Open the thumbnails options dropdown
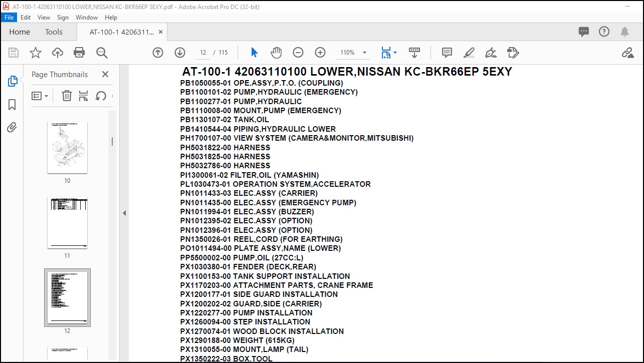Image resolution: width=644 pixels, height=363 pixels. pyautogui.click(x=40, y=96)
